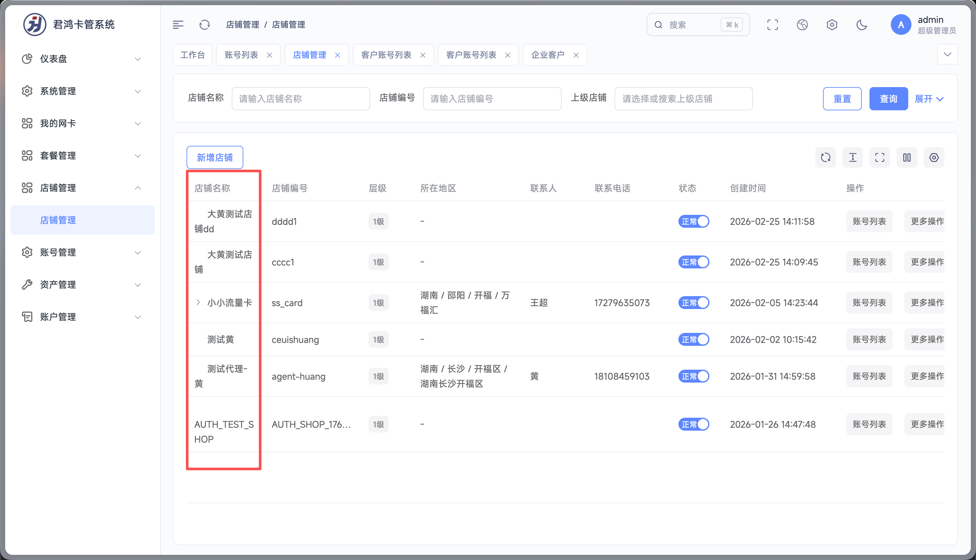The height and width of the screenshot is (560, 976).
Task: Expand the 展开 search filters
Action: [x=929, y=99]
